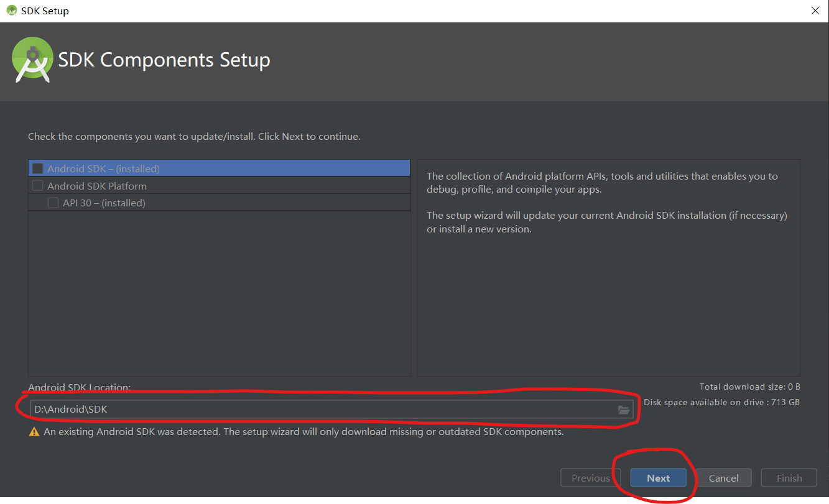Click the yellow warning icon beside SDK message
Screen dimensions: 829x504
click(34, 432)
